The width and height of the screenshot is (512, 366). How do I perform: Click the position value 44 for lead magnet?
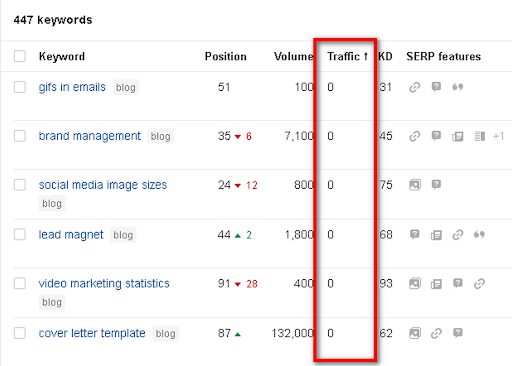click(x=224, y=235)
